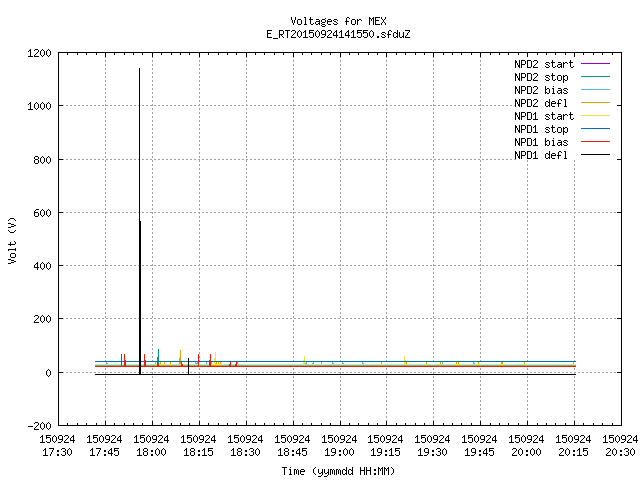Click the 800 y-axis tick value
Image resolution: width=640 pixels, height=480 pixels.
(42, 160)
